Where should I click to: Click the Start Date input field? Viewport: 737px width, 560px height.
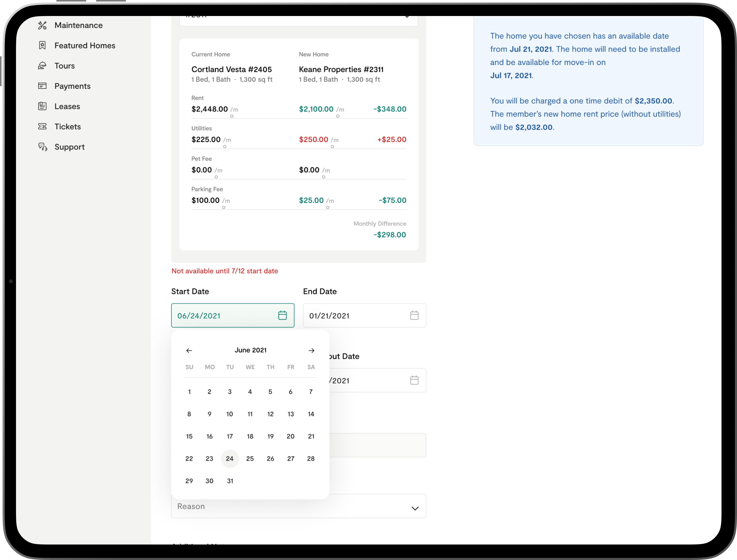(223, 316)
